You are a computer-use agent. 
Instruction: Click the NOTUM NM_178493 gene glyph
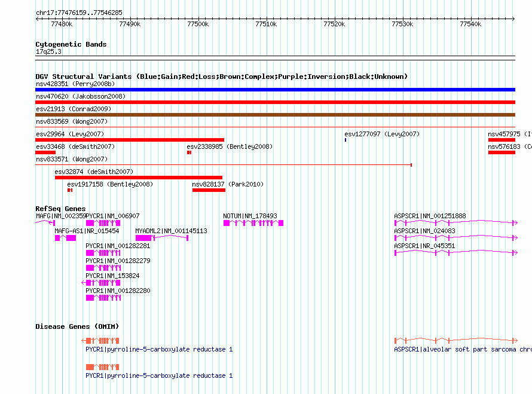(x=253, y=223)
